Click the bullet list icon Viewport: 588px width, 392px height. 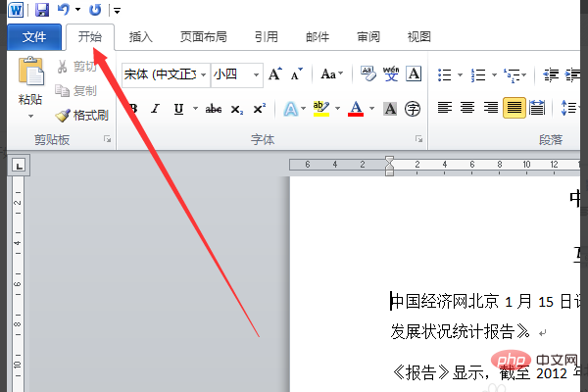[444, 73]
